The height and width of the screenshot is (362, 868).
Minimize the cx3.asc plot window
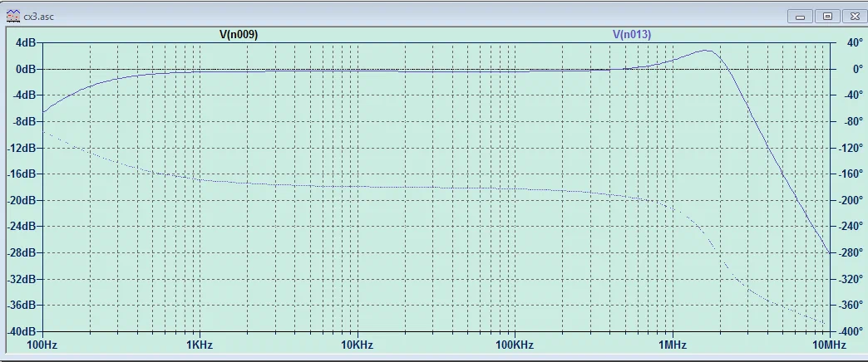pyautogui.click(x=800, y=17)
